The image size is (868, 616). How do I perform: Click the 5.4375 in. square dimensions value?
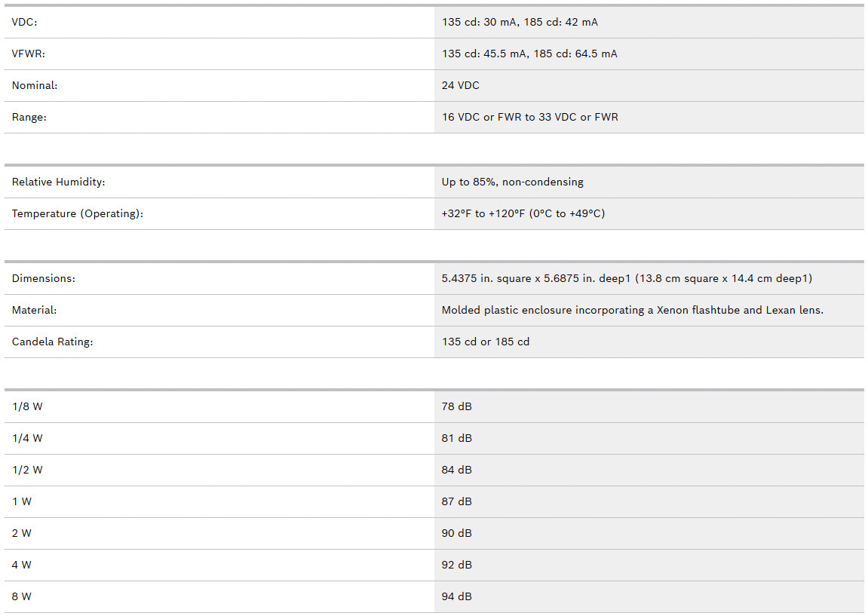(627, 278)
